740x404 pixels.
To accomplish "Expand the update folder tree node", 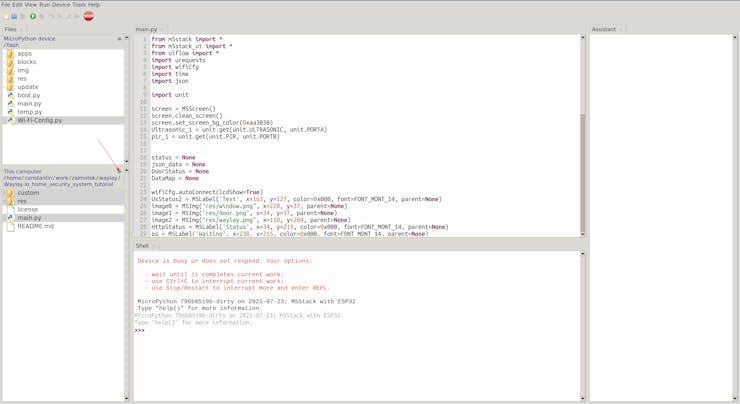I will click(4, 87).
